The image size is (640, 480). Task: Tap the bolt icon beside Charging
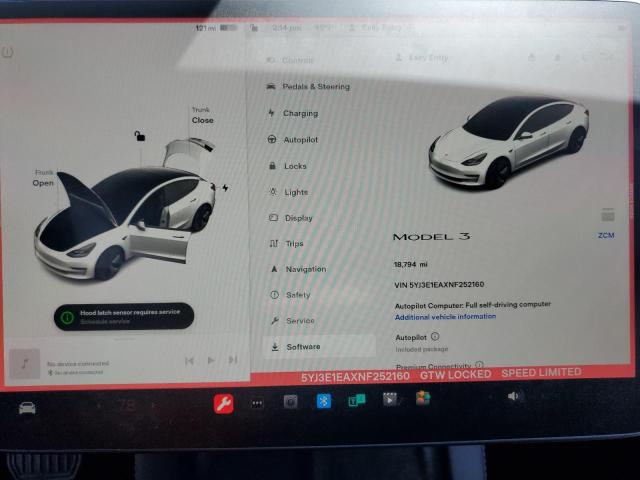pos(271,113)
